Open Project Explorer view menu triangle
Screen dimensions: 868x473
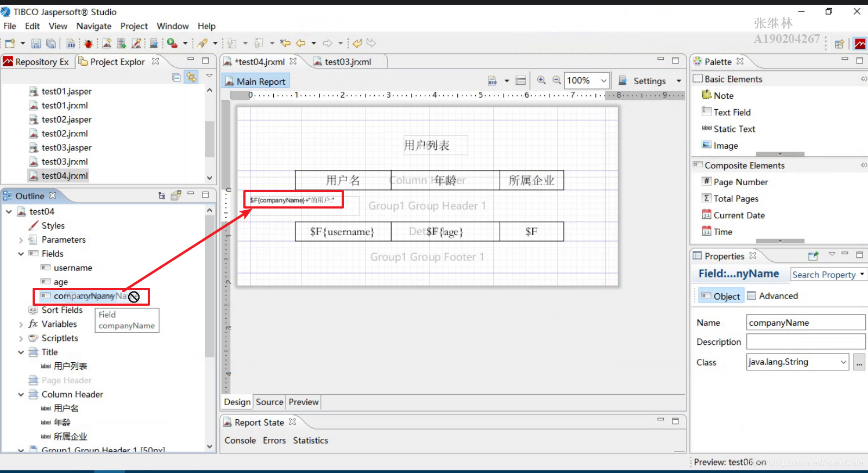[209, 76]
